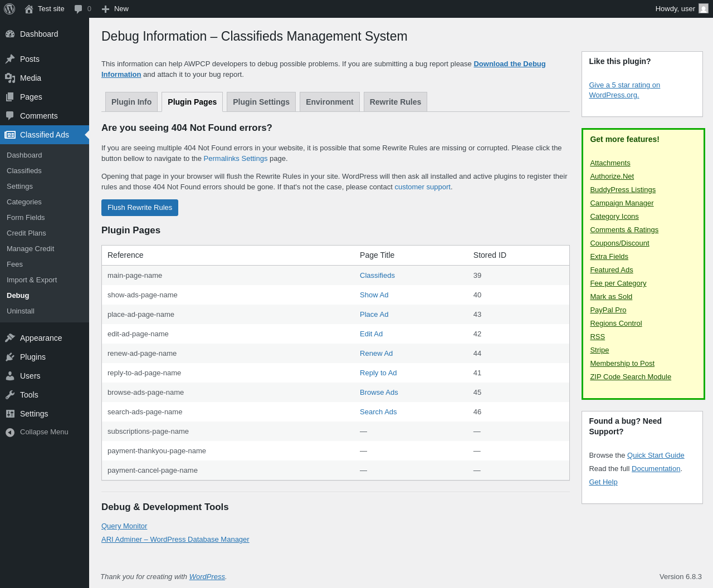Screen dimensions: 713x588
Task: Click the Plugins plug icon in sidebar
Action: pos(10,357)
